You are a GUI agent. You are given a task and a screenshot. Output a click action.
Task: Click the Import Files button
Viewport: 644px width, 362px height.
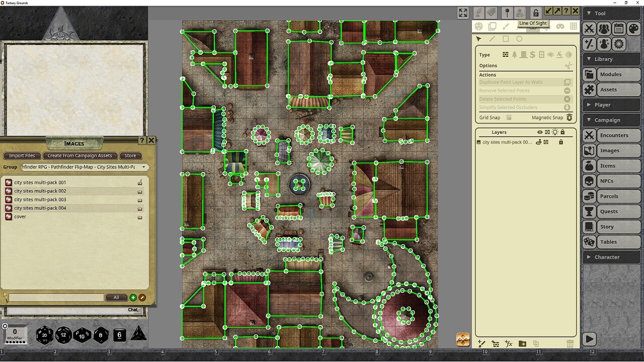(x=22, y=155)
